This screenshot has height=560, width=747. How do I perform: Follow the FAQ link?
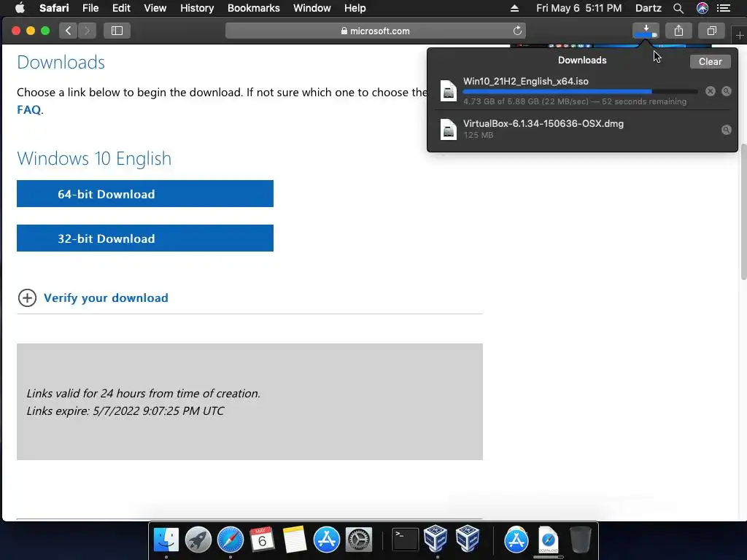coord(29,109)
